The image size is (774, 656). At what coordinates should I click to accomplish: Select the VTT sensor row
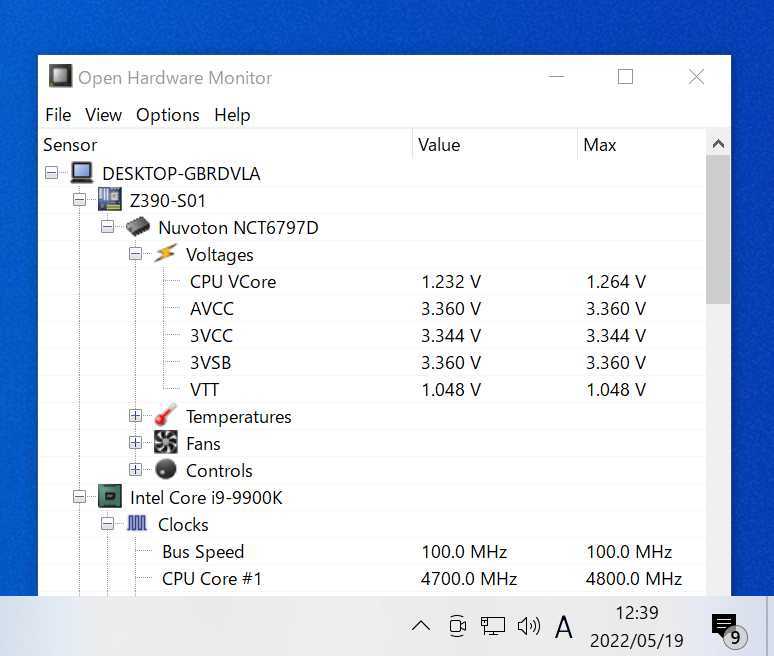pyautogui.click(x=372, y=390)
